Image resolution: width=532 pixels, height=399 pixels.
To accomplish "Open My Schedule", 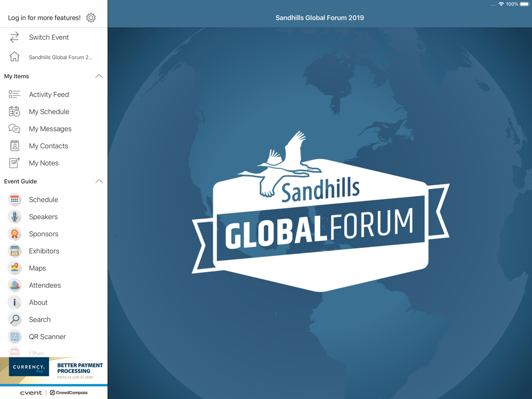I will click(54, 112).
